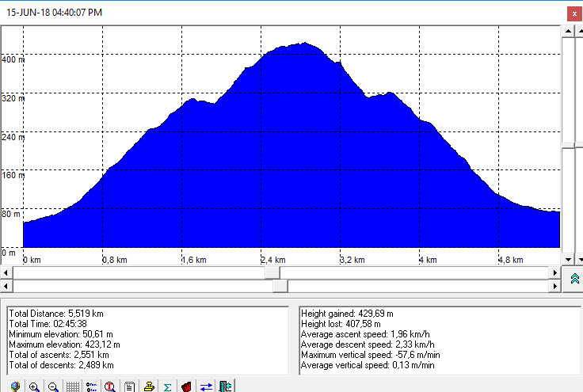Click the inner vertical scrollbar up arrow

pos(567,30)
